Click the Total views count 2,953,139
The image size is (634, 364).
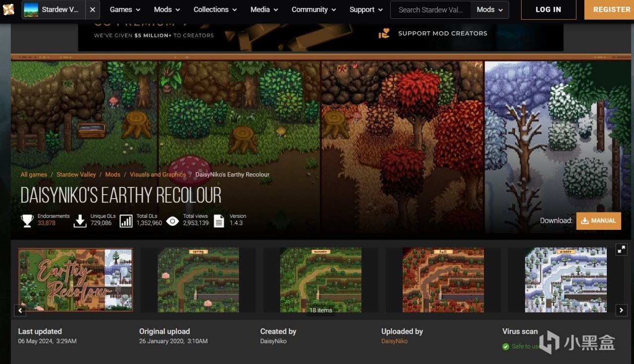pyautogui.click(x=196, y=223)
